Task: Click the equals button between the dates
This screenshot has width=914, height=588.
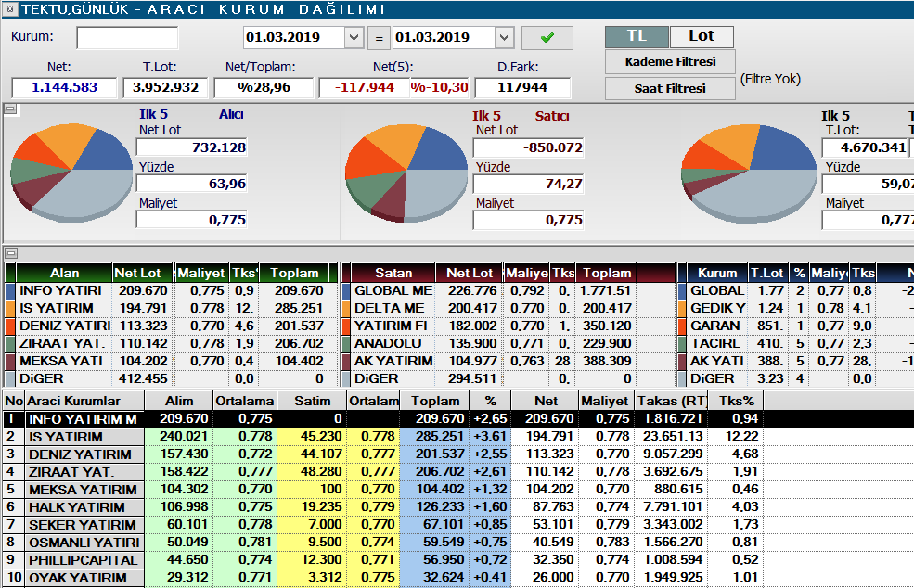Action: click(x=379, y=38)
